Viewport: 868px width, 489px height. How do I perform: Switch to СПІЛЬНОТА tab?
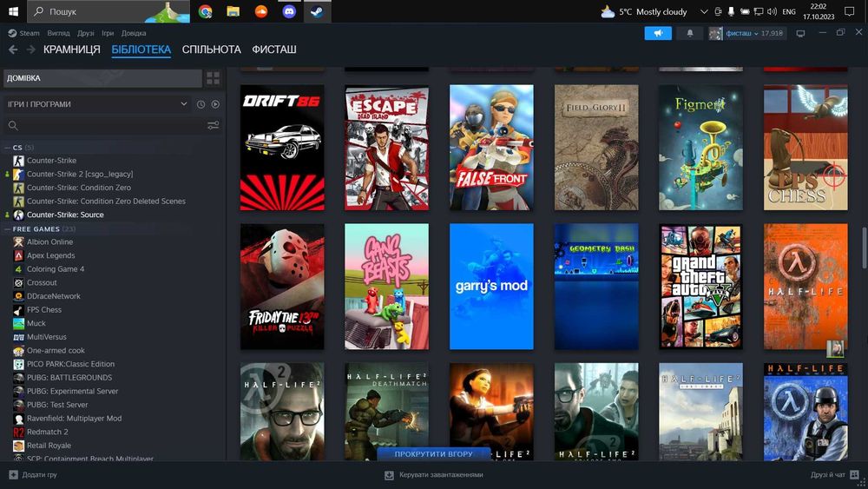[x=212, y=50]
